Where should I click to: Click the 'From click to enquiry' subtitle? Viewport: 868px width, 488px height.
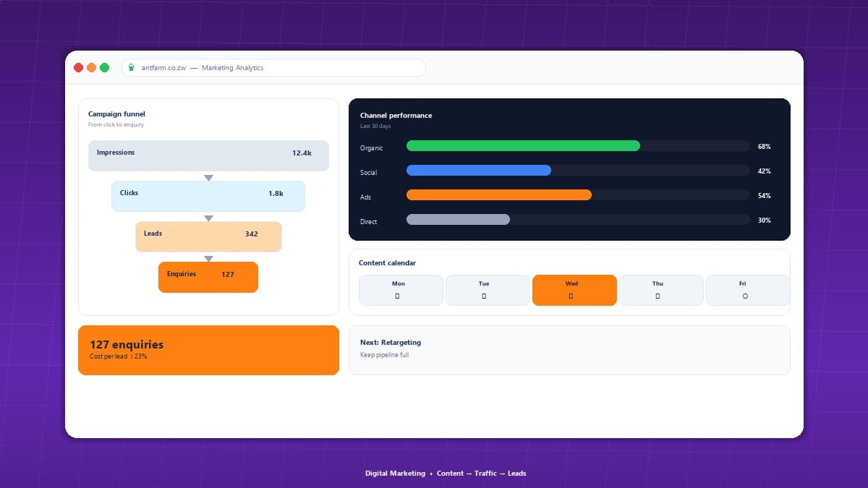click(116, 125)
